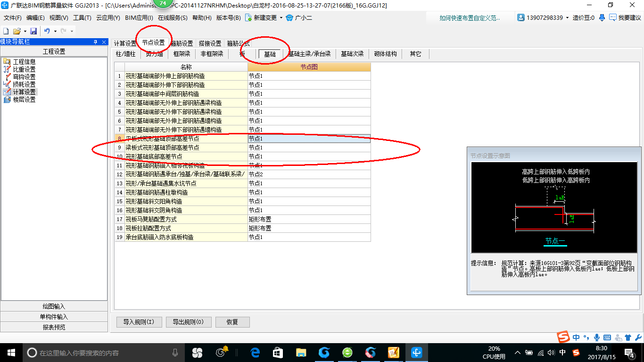Viewport: 644px width, 362px height.
Task: Open 我要建议 feedback chat icon
Action: [x=612, y=17]
